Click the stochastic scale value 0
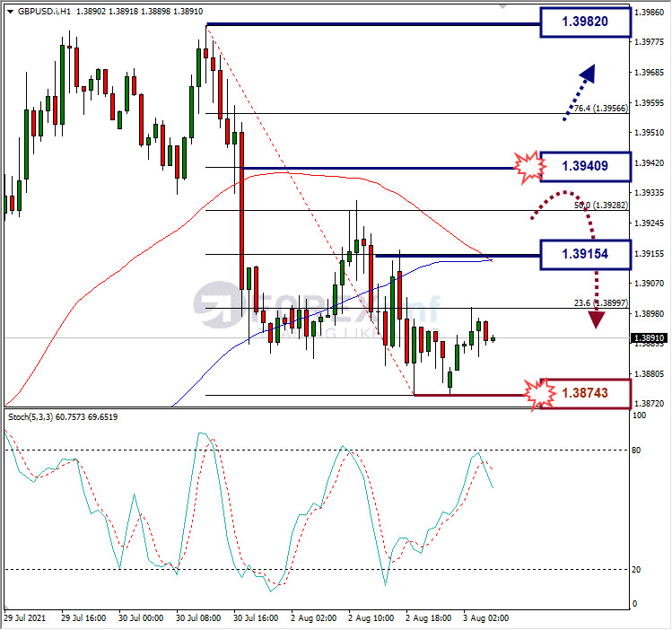Image resolution: width=672 pixels, height=630 pixels. pos(634,604)
